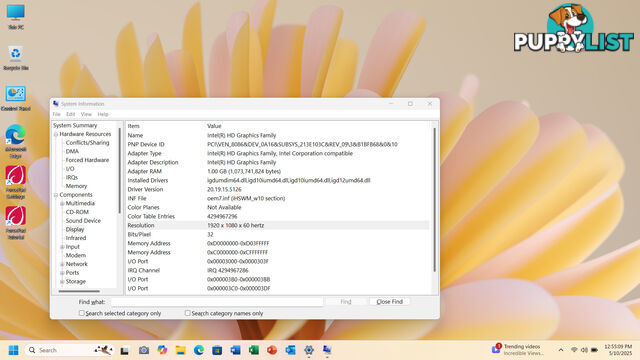Screen dimensions: 640x360
Task: Open the Windows Start menu
Action: pyautogui.click(x=13, y=350)
